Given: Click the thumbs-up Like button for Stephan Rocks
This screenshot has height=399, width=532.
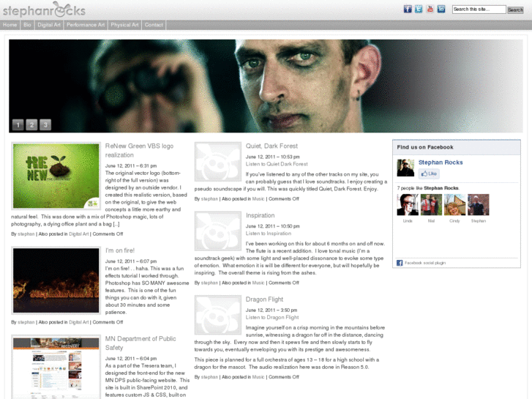Looking at the screenshot, I should click(x=429, y=174).
